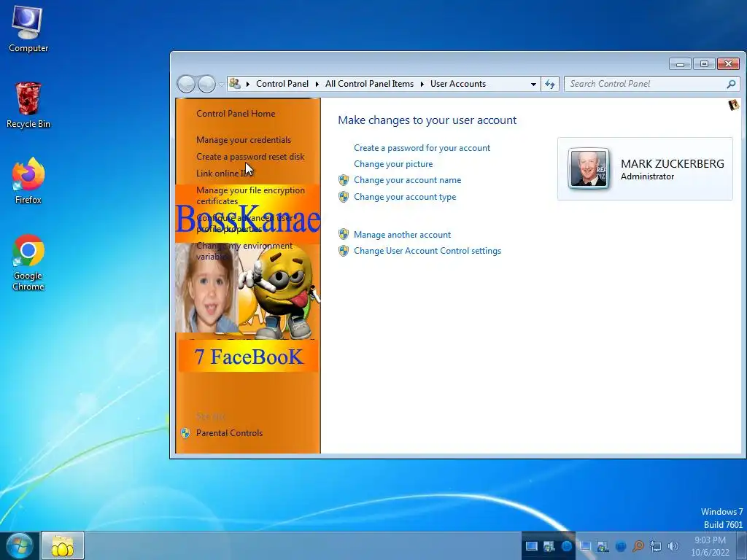Close the User Accounts window
Viewport: 747px width, 560px height.
coord(728,64)
